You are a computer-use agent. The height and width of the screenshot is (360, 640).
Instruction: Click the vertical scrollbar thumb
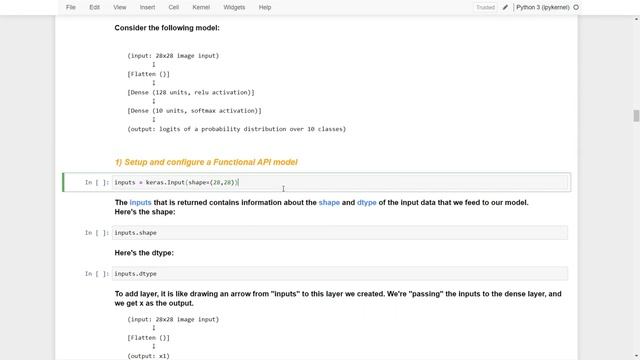click(x=636, y=116)
